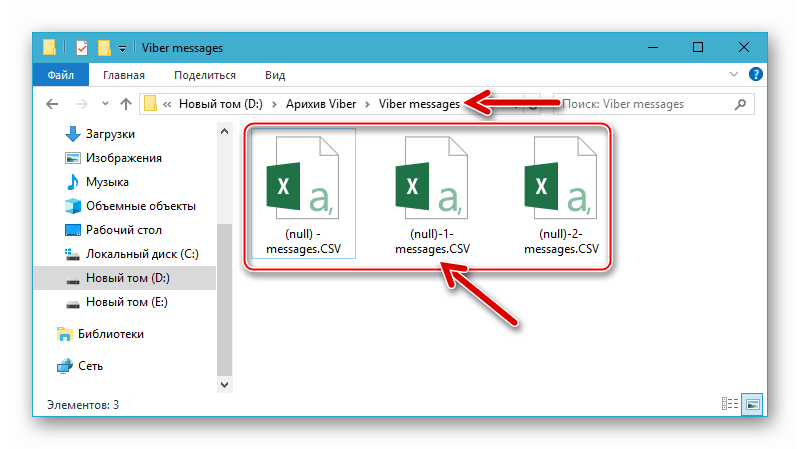Go forward with the right arrow button
Screen dimensions: 800x449
[81, 104]
